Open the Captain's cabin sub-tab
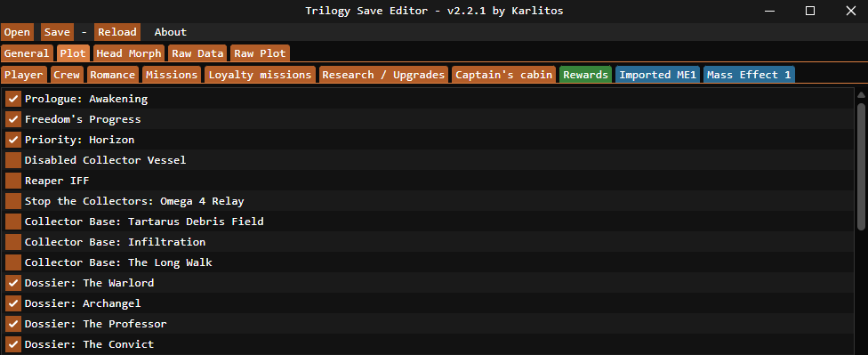The width and height of the screenshot is (868, 355). coord(503,75)
